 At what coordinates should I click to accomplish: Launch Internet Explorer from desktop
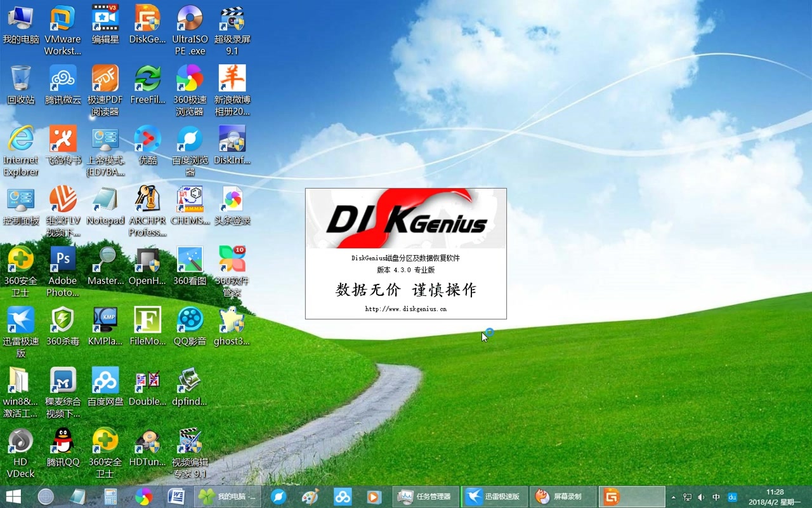[x=21, y=150]
